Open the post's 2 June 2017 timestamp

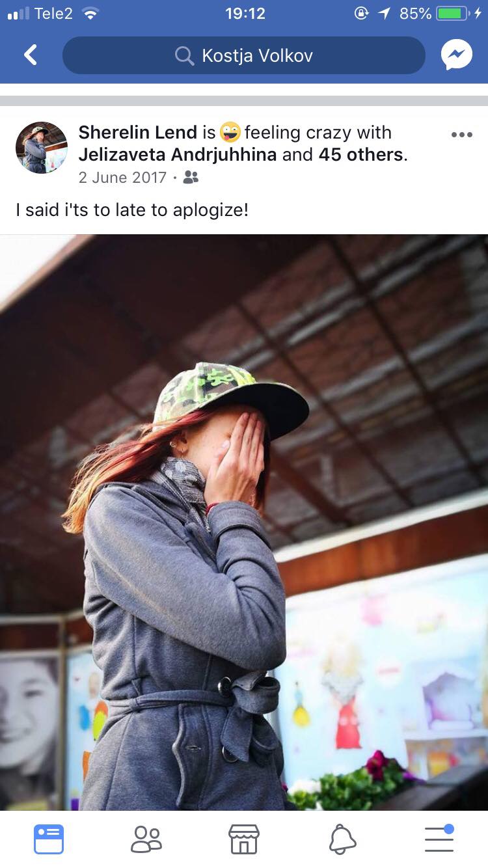click(x=122, y=178)
